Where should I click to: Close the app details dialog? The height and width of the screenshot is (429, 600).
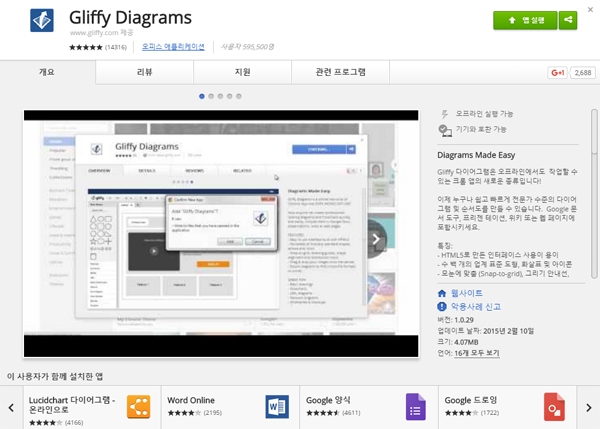click(x=590, y=10)
